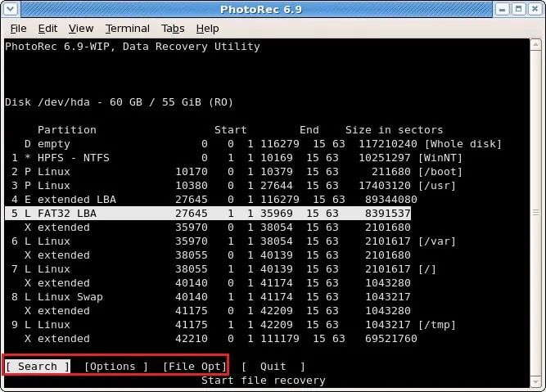Click the extended row starting at 41175
The image size is (546, 392).
(x=218, y=311)
